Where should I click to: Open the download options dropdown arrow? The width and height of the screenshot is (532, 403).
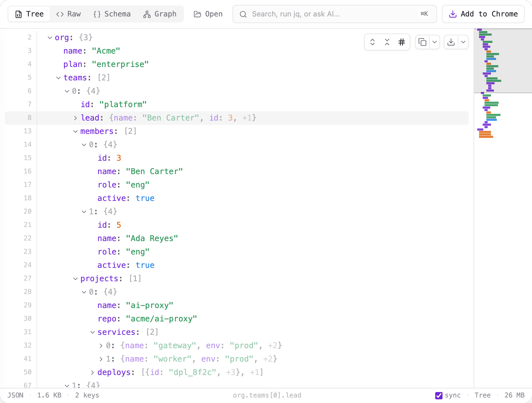[x=463, y=42]
